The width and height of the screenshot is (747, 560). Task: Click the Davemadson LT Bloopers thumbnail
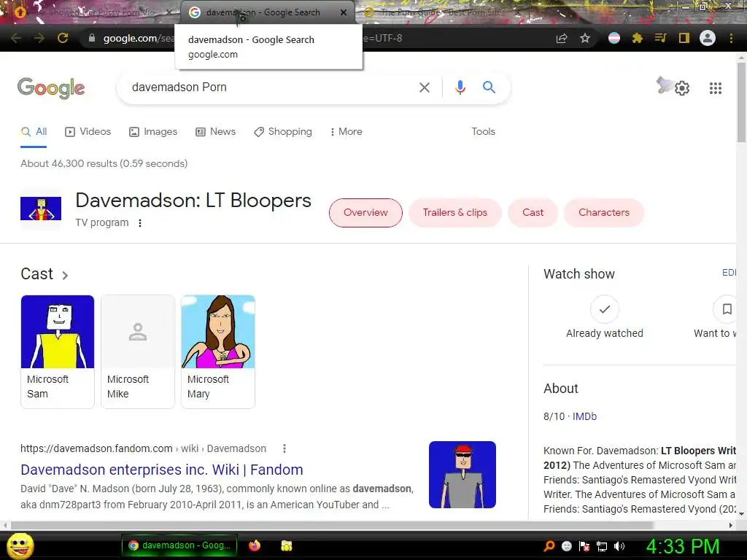[41, 209]
